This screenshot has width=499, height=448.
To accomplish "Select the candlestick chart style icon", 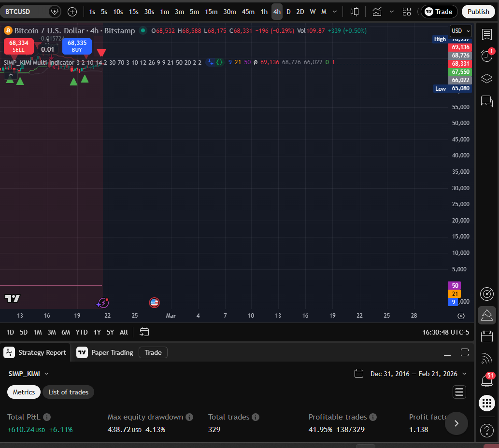I will click(355, 11).
